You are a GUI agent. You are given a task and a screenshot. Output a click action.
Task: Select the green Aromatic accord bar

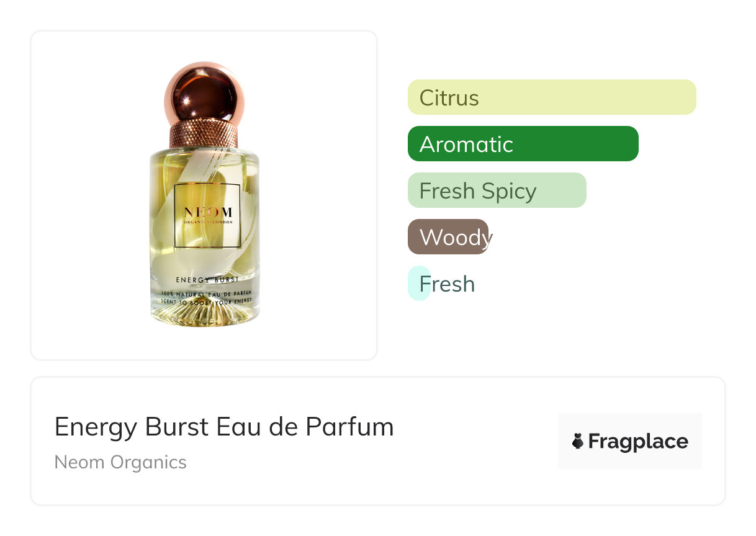pyautogui.click(x=523, y=144)
